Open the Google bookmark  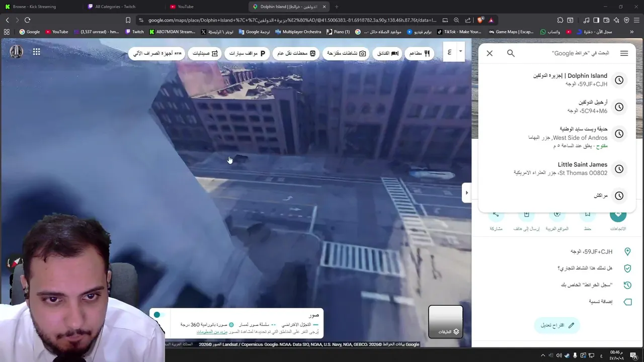click(29, 32)
